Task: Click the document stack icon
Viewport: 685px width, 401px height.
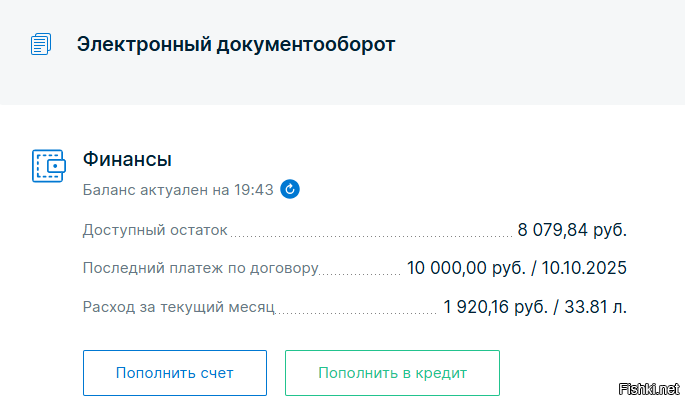Action: coord(41,44)
